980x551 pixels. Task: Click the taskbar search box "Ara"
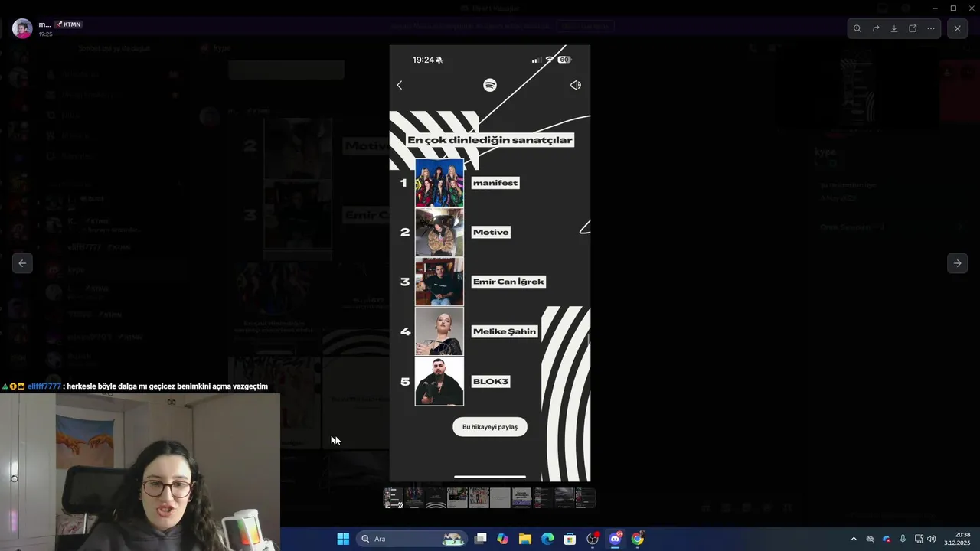point(413,539)
